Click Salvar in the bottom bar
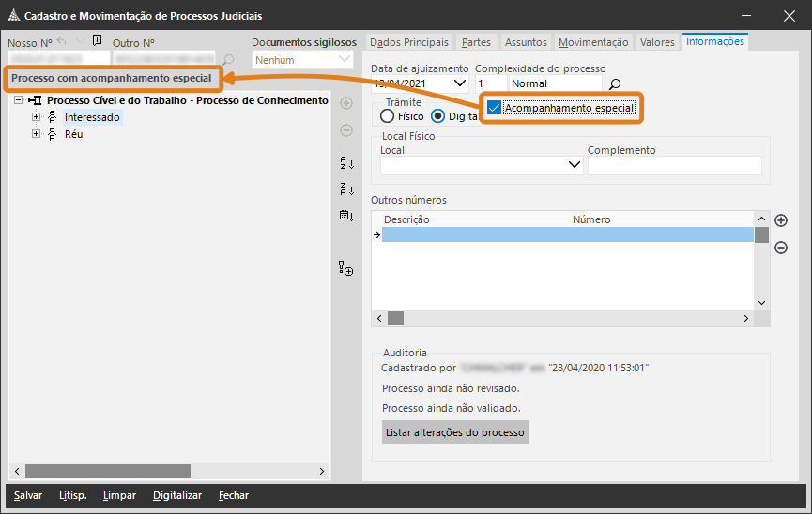The image size is (812, 514). pyautogui.click(x=28, y=495)
